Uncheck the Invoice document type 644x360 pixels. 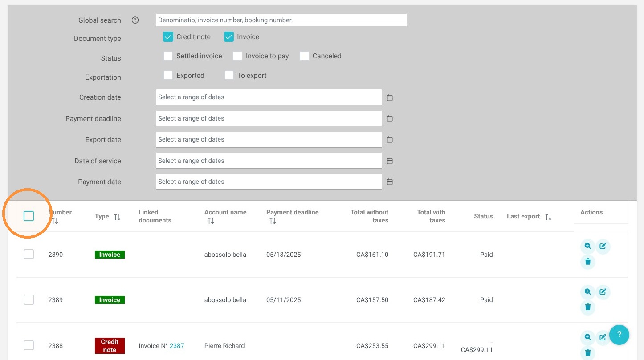[229, 37]
